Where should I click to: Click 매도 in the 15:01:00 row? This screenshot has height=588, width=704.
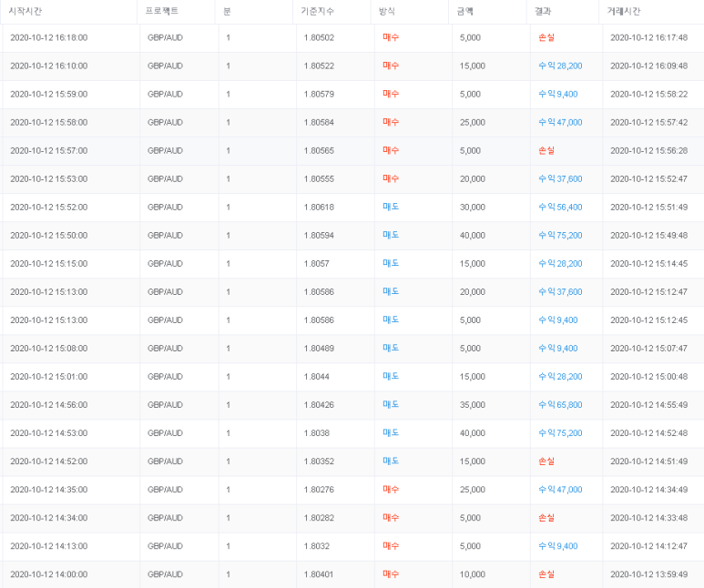[x=391, y=377]
